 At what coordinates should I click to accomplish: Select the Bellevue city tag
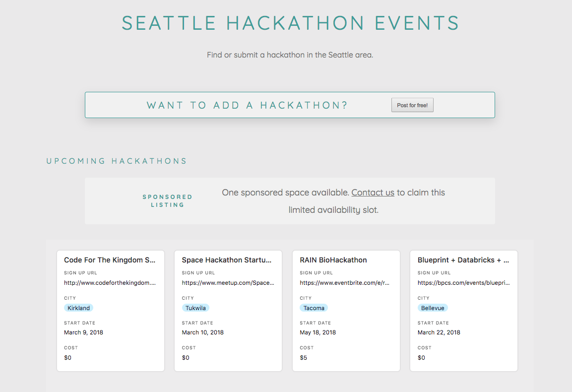click(x=432, y=308)
